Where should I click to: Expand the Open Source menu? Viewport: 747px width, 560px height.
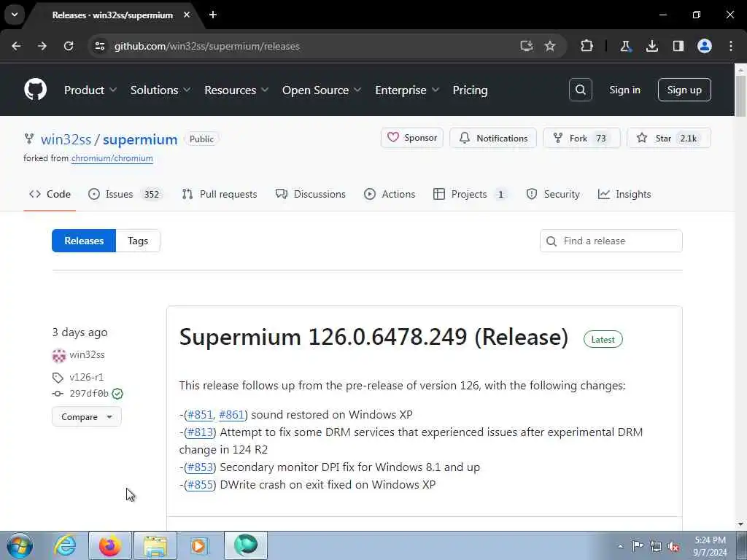coord(322,90)
